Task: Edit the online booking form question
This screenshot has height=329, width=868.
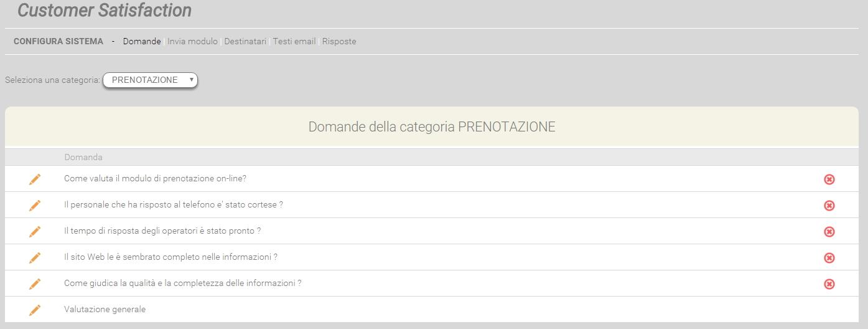Action: [35, 179]
